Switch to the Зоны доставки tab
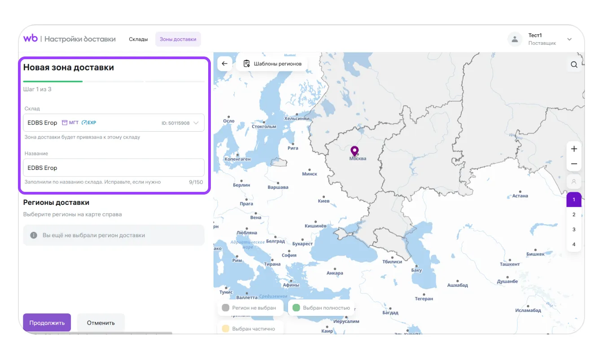Screen dimensions: 603x364 pos(178,39)
